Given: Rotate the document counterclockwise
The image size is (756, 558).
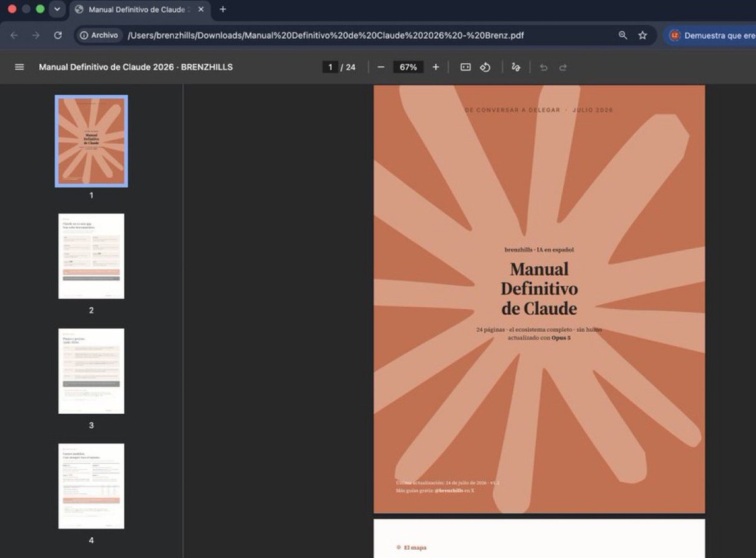Looking at the screenshot, I should click(x=485, y=67).
